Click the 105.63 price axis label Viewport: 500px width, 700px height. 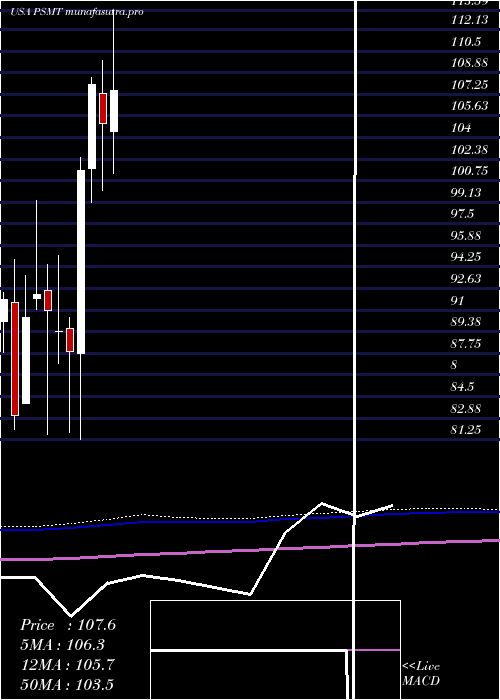pos(470,106)
